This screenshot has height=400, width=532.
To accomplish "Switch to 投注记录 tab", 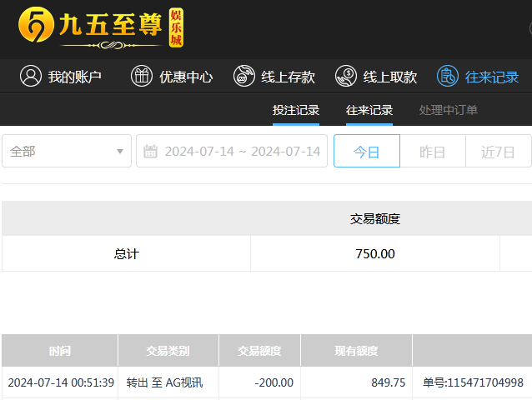I will coord(296,110).
